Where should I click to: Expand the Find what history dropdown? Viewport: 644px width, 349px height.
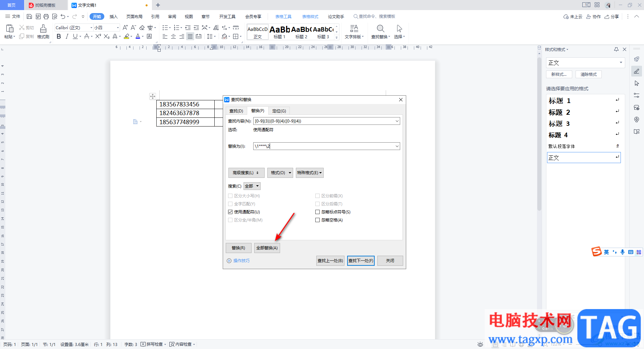pos(397,121)
